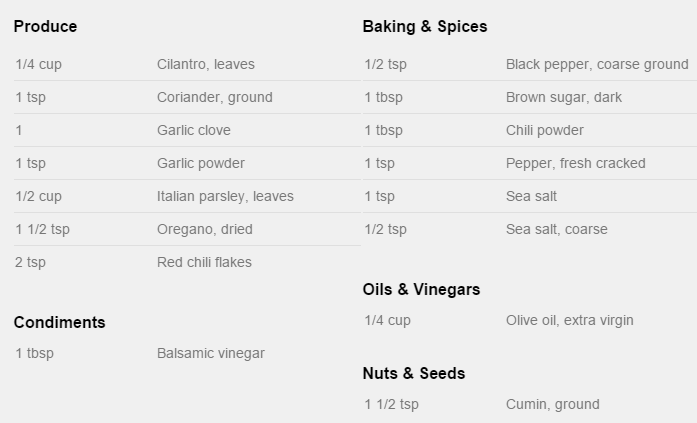Screen dimensions: 697x423
Task: Click the Oils & Vinegars heading
Action: pyautogui.click(x=421, y=289)
